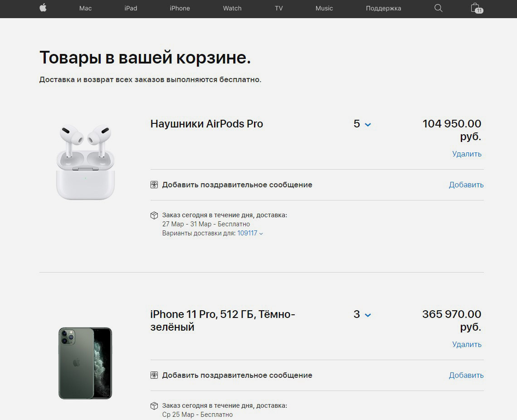Open the iPhone 11 Pro title link

(x=223, y=320)
